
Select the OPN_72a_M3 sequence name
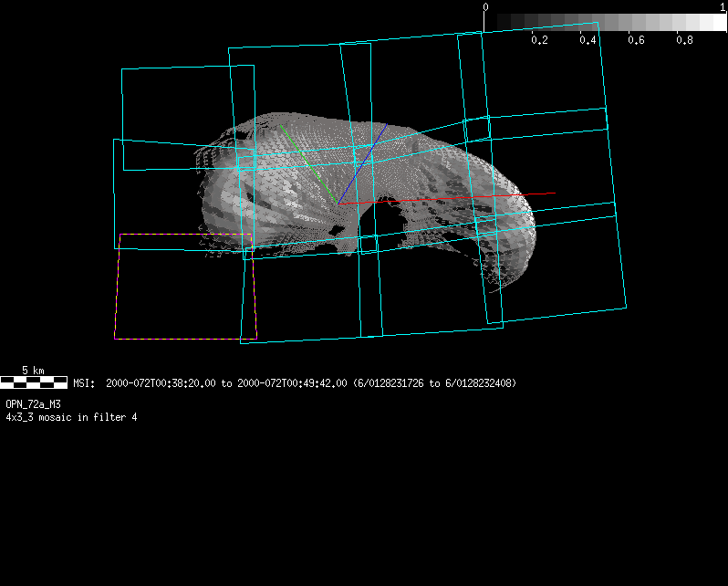click(x=33, y=403)
